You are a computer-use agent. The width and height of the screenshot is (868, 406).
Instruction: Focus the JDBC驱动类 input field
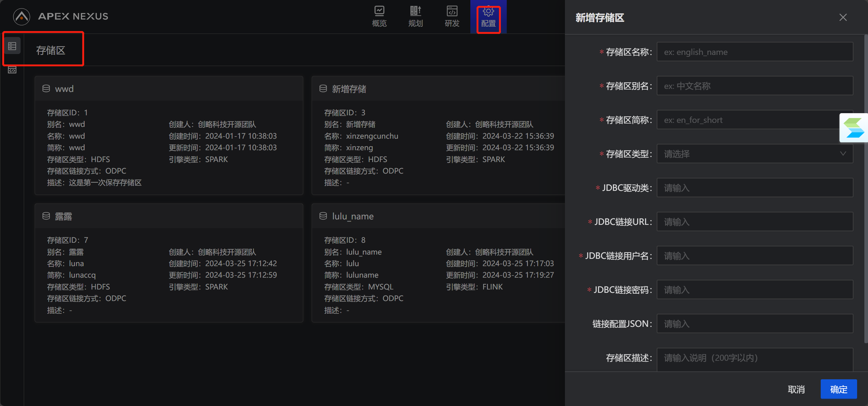coord(755,188)
